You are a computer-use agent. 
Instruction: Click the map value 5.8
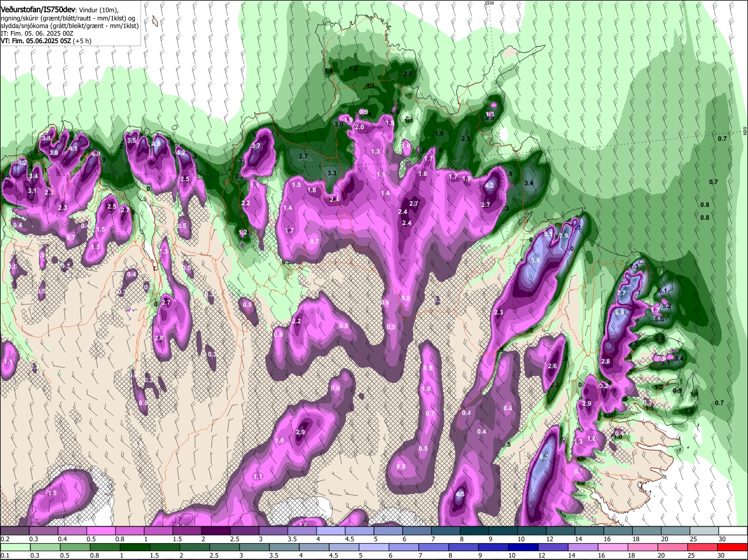pyautogui.click(x=535, y=260)
